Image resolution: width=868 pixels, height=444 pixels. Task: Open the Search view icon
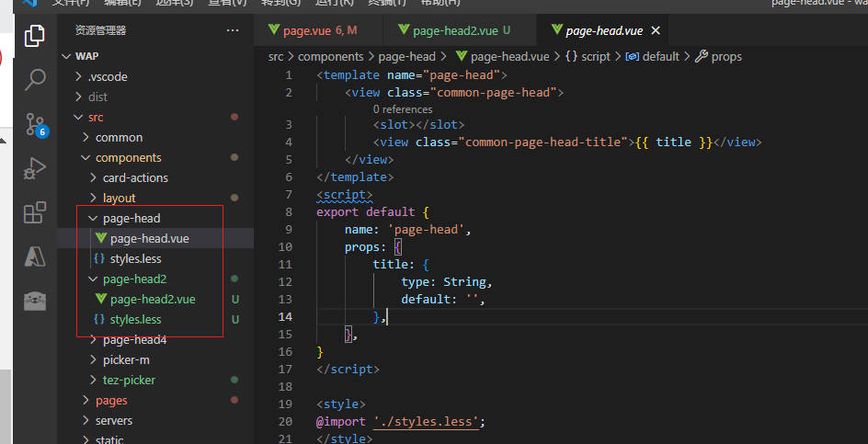[x=35, y=79]
